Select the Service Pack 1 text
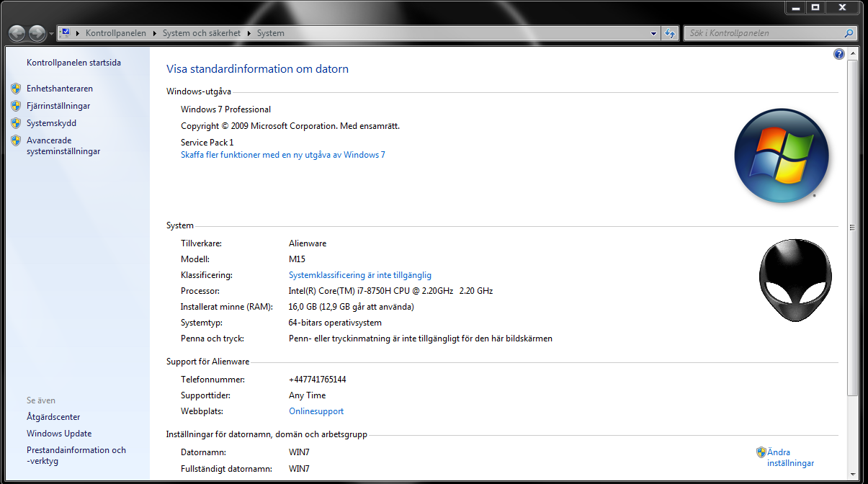The image size is (868, 484). click(207, 143)
